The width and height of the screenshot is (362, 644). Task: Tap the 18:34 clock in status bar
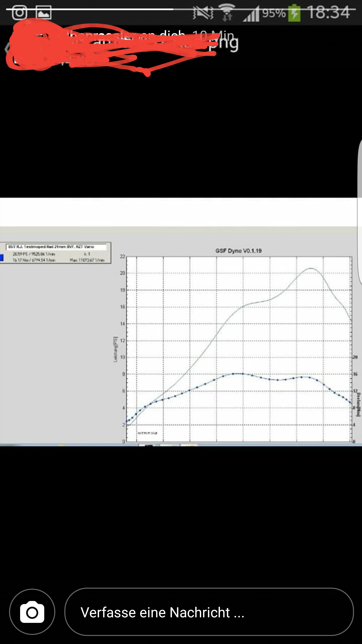point(328,13)
